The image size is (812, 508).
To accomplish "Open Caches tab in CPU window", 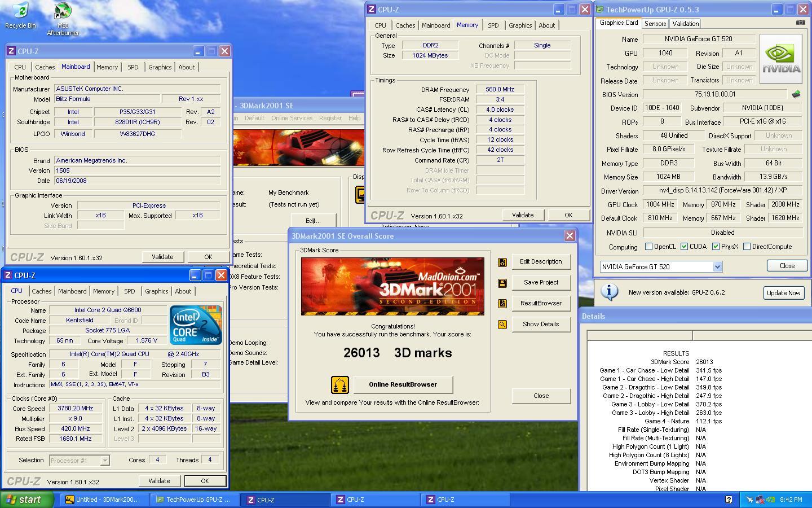I will point(41,291).
